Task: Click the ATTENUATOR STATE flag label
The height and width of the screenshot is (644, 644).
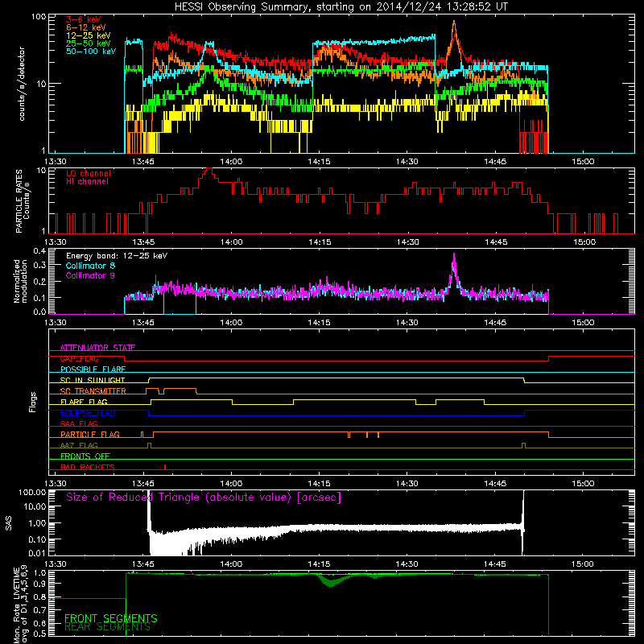Action: [97, 348]
